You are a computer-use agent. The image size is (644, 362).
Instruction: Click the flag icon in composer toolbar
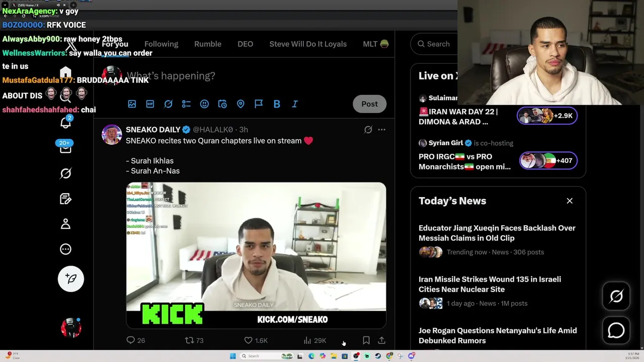(x=259, y=104)
